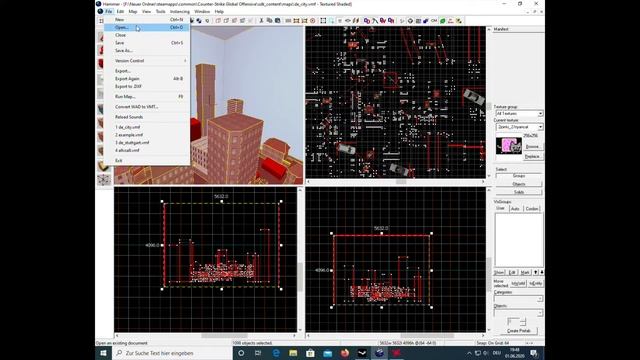Viewport: 640px width, 360px height.
Task: Click the Task View taskbar icon
Action: point(258,353)
